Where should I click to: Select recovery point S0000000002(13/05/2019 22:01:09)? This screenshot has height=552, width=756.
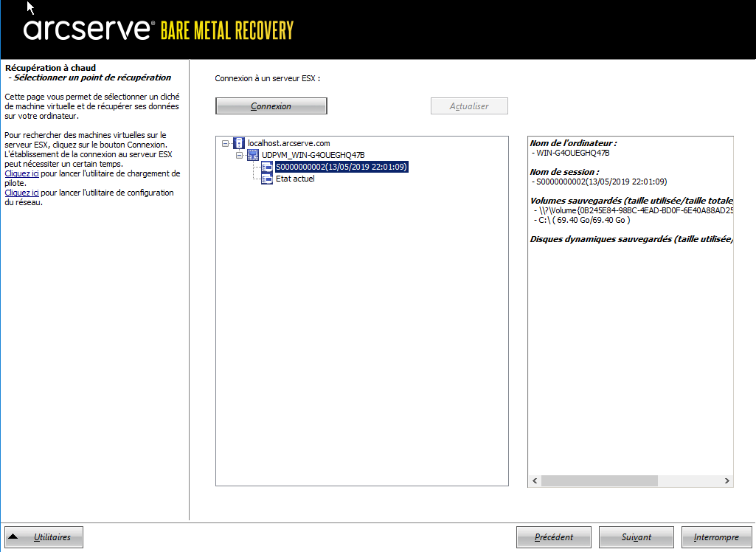tap(341, 167)
